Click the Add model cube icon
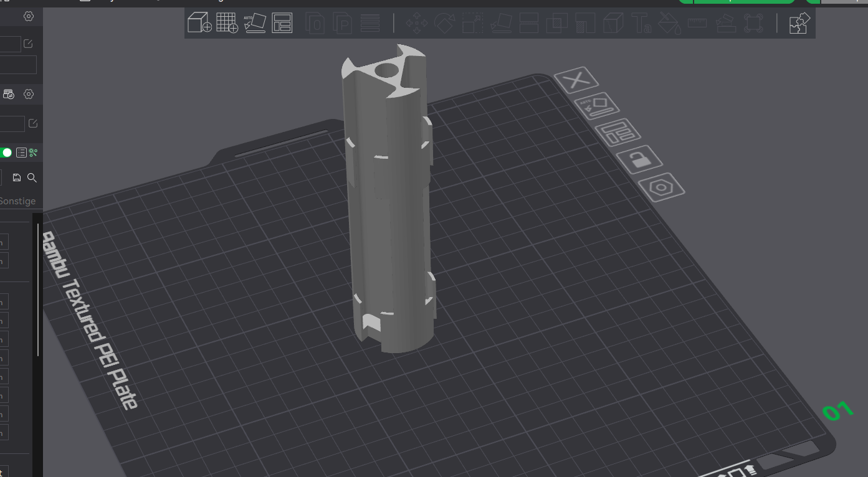 click(199, 23)
